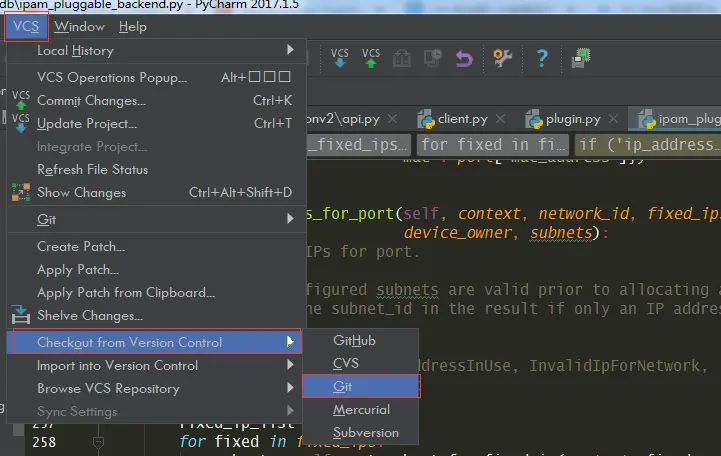
Task: Choose Subversion in checkout submenu
Action: 360,432
